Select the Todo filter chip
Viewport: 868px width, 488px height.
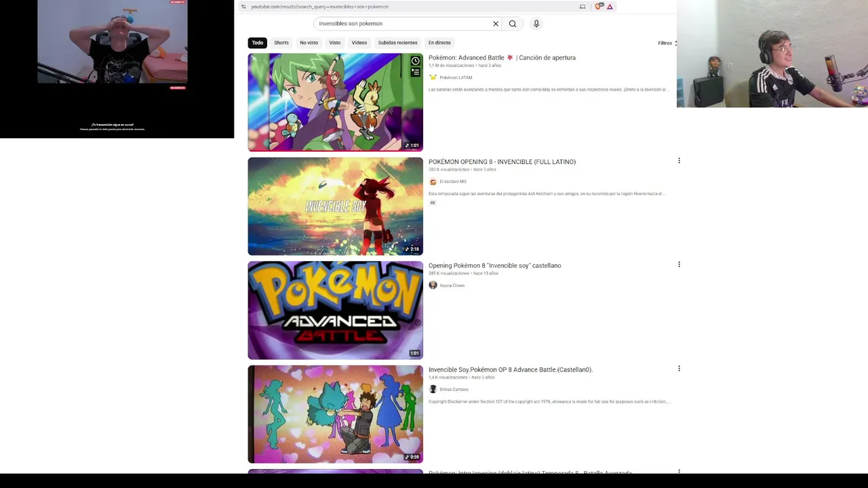[x=258, y=43]
